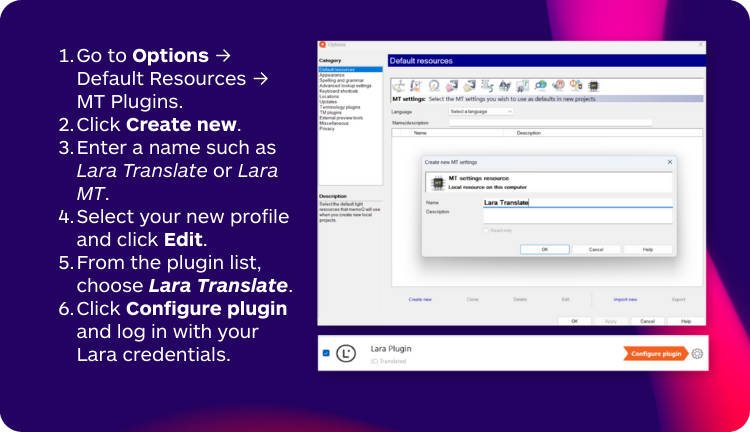Close the Create new MT settings dialog

tap(670, 162)
